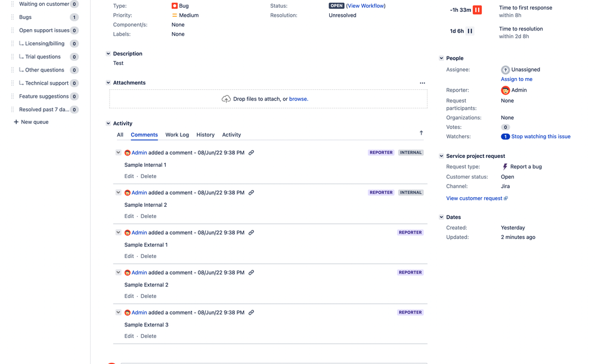Open the Waiting on customer queue

coord(45,4)
